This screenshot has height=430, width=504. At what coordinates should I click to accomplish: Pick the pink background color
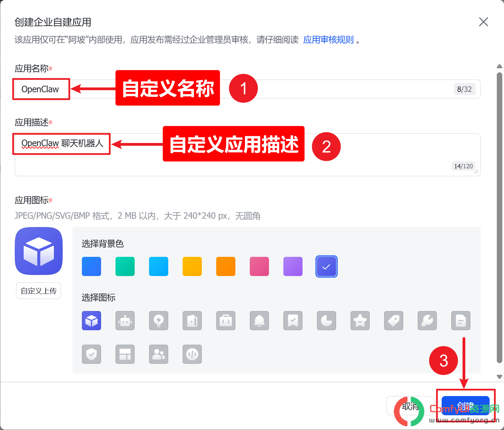[x=259, y=266]
